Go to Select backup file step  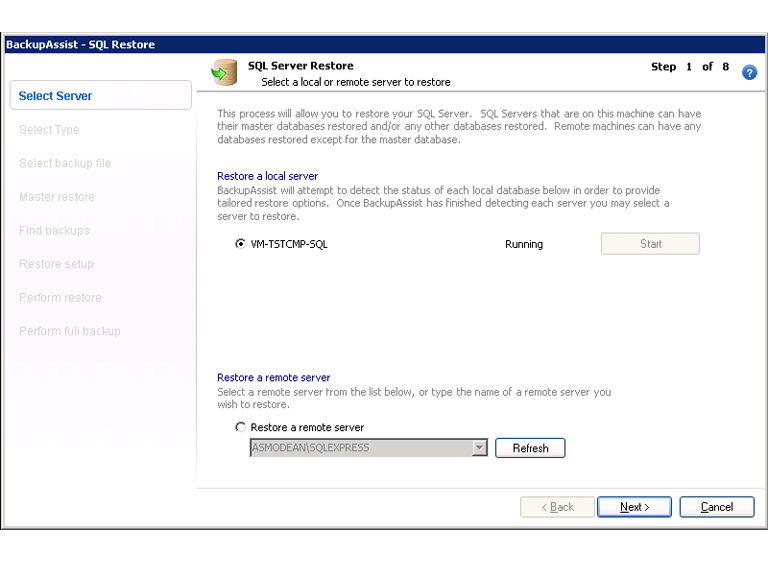click(x=65, y=163)
